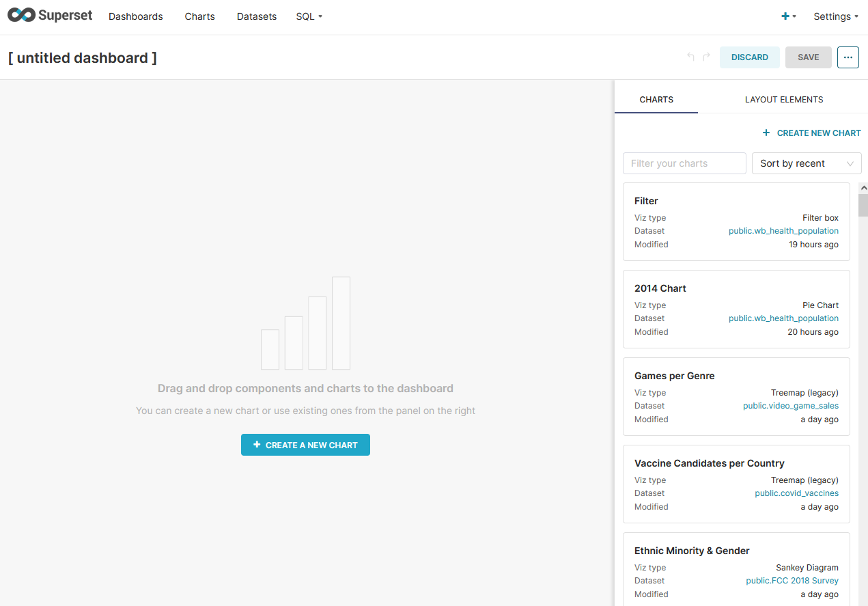Click the chart bars placeholder illustration
This screenshot has width=868, height=606.
[x=305, y=323]
